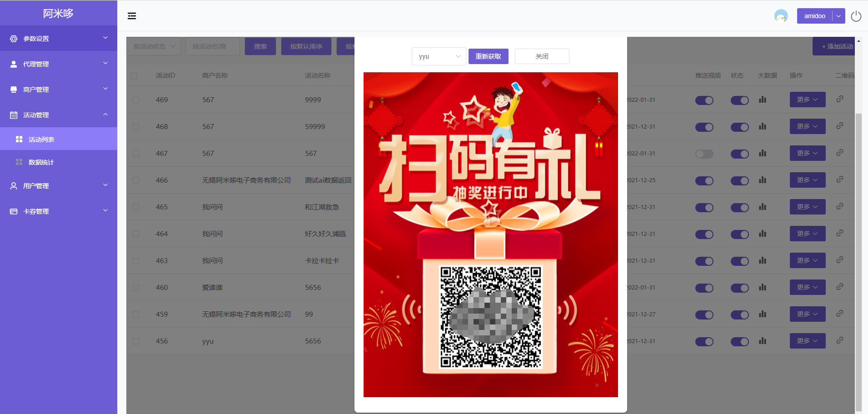Tick the select-all header checkbox
This screenshot has width=868, height=414.
point(134,76)
